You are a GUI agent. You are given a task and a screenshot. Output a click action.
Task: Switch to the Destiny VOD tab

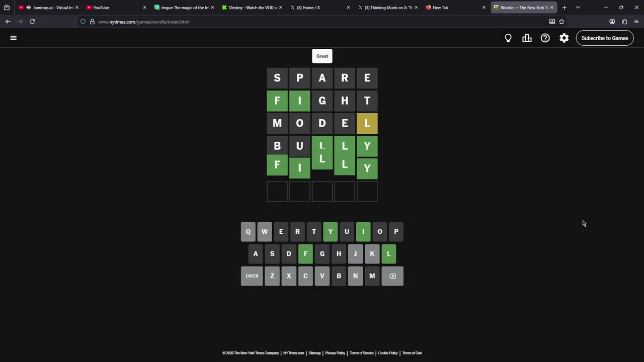pyautogui.click(x=251, y=8)
